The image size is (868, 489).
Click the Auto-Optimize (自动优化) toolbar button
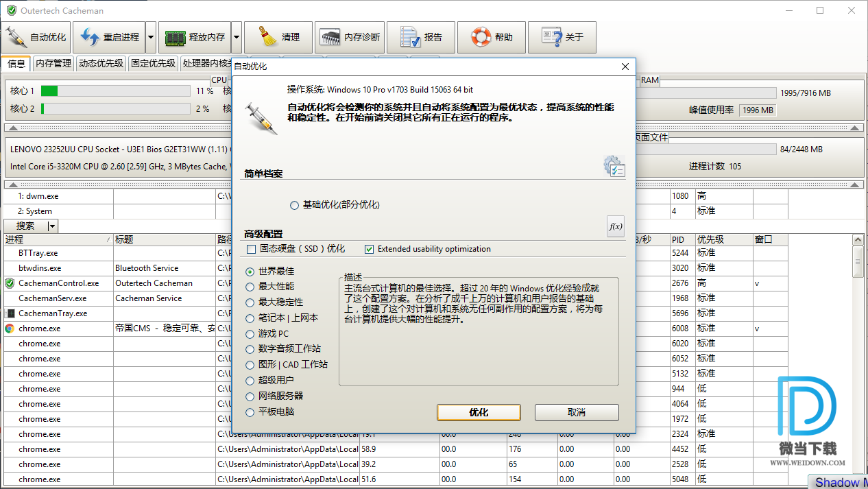coord(36,37)
